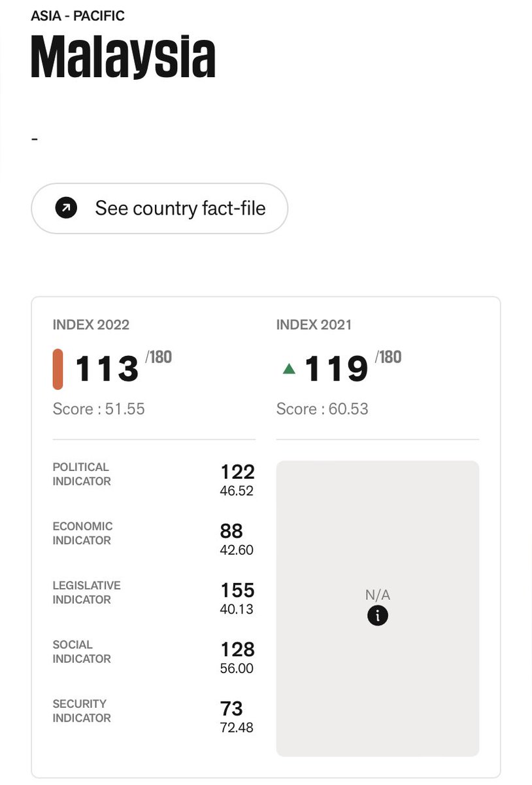Click the 2021 rank number 119
Viewport: 532px width, 785px height.
coord(336,369)
